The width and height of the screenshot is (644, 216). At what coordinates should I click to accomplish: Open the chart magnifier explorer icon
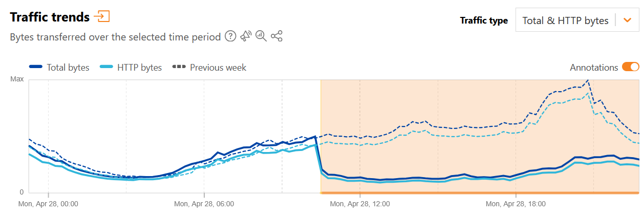261,36
